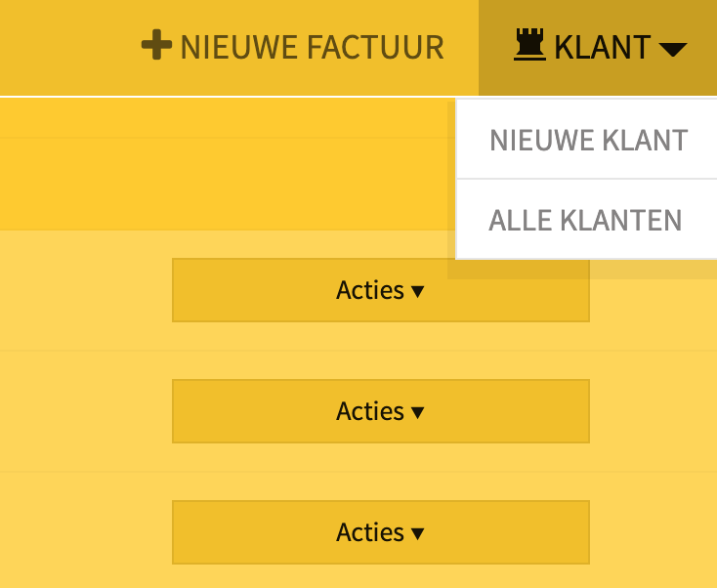Click the Acties label text in the first row
The width and height of the screenshot is (717, 588).
pos(370,290)
